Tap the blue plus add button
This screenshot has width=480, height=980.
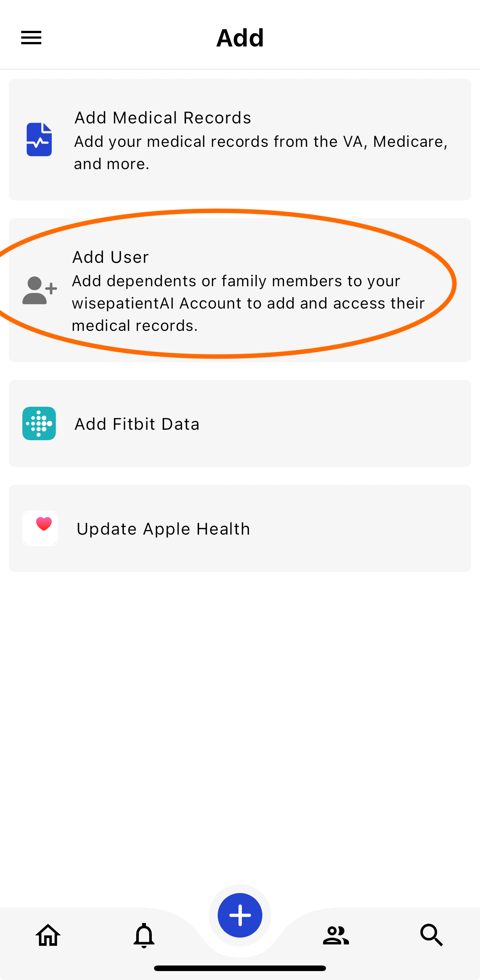pyautogui.click(x=240, y=915)
